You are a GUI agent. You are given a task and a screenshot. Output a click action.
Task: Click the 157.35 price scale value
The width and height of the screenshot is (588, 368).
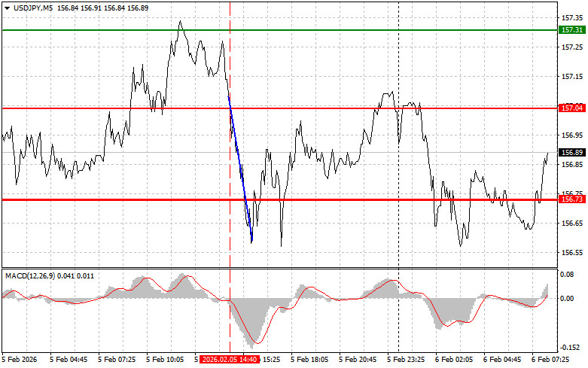[571, 17]
